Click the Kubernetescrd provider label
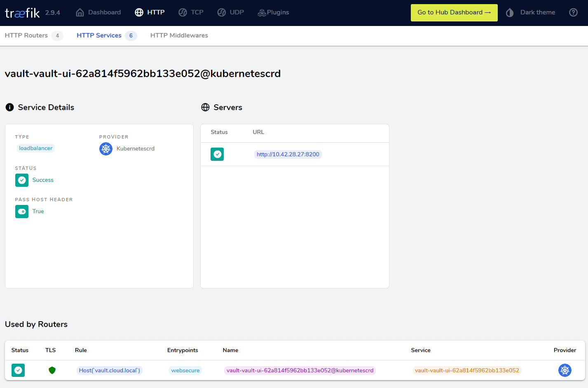The width and height of the screenshot is (588, 388). point(136,148)
